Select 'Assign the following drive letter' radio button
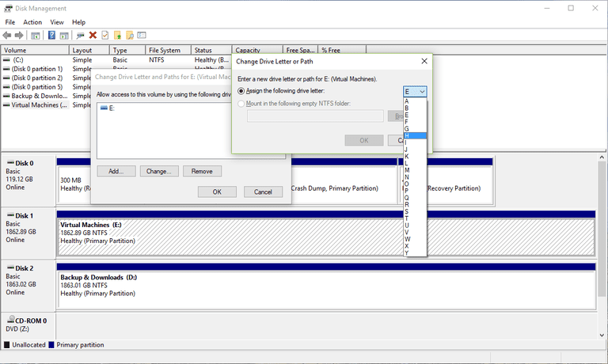 [x=241, y=91]
